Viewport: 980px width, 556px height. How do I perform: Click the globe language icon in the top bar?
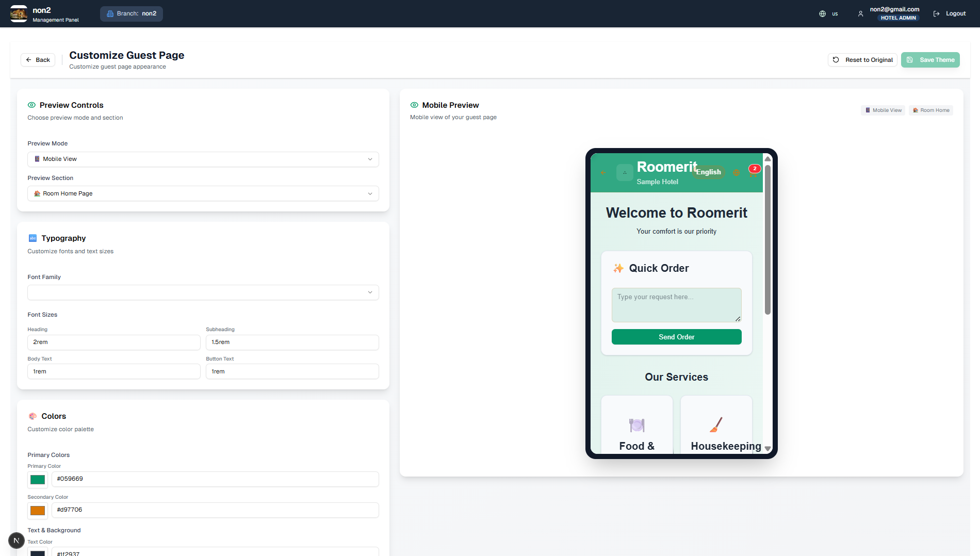pos(822,14)
